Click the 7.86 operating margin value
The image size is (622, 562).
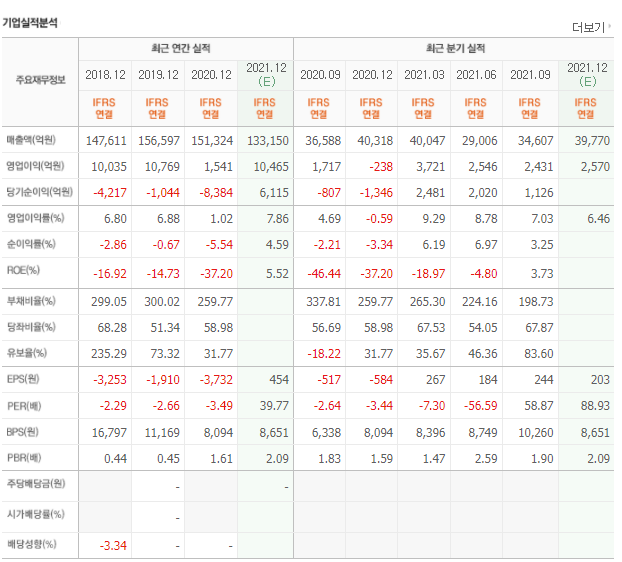pos(277,219)
